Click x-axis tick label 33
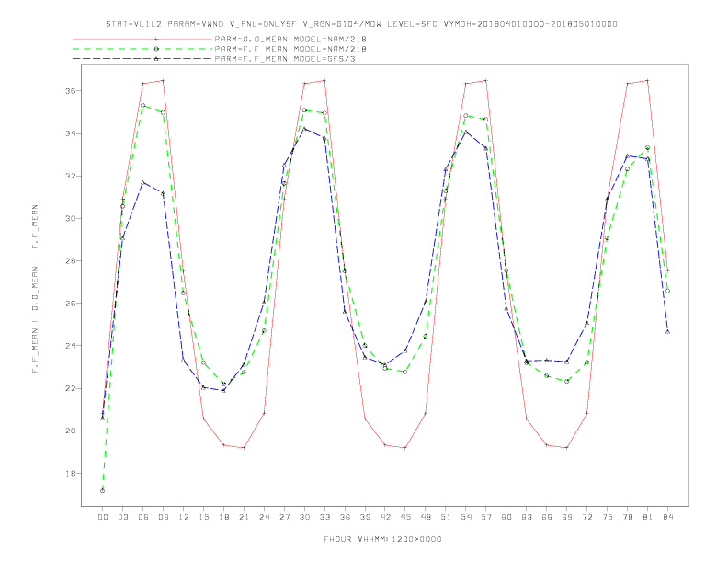This screenshot has width=728, height=563. (324, 517)
